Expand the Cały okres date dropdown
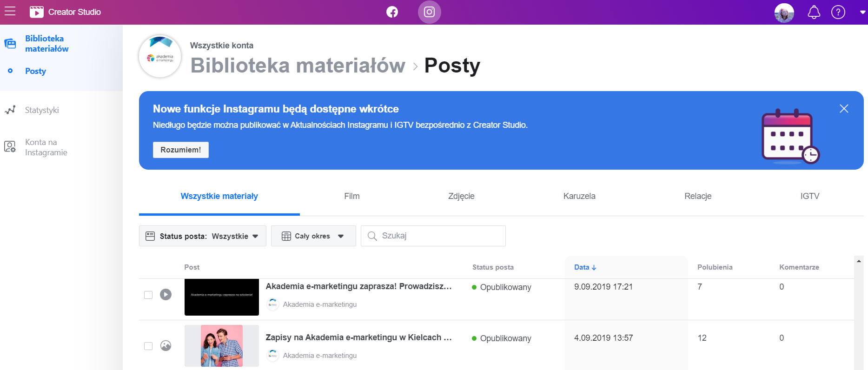 point(313,236)
